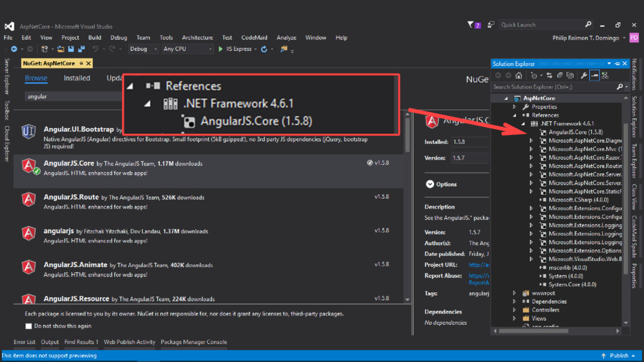644x362 pixels.
Task: Collapse the AspNetCore project node
Action: (506, 99)
